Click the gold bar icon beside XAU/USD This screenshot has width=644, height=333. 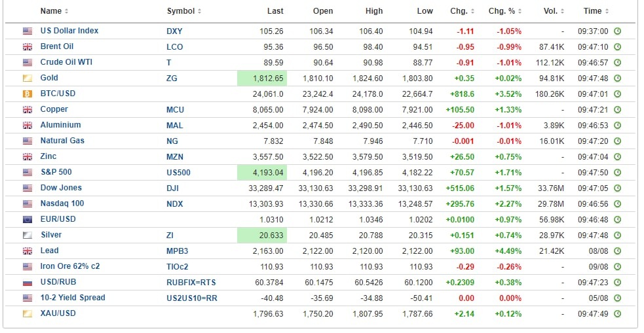[x=28, y=313]
